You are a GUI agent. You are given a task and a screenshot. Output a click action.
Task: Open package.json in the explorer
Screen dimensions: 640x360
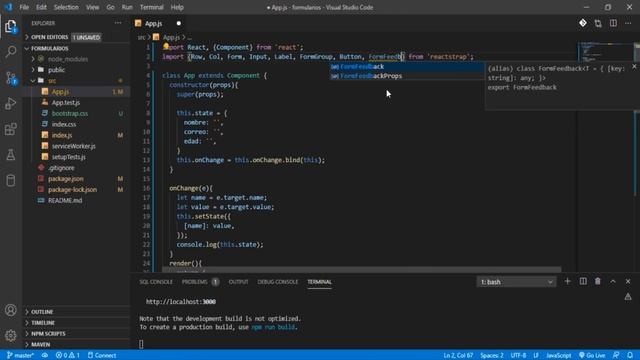pyautogui.click(x=76, y=178)
